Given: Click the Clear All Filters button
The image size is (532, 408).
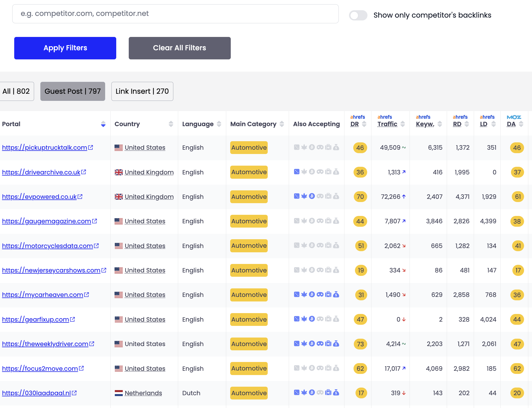Looking at the screenshot, I should click(180, 48).
